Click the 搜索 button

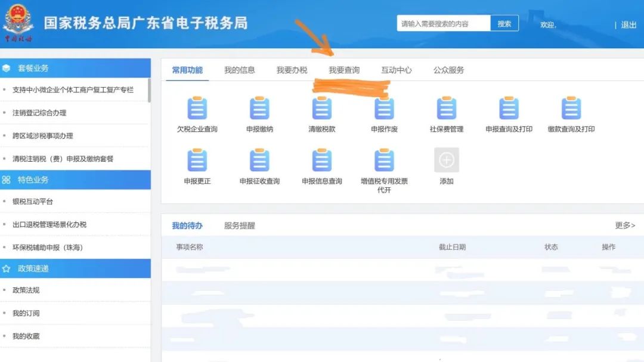pyautogui.click(x=504, y=23)
